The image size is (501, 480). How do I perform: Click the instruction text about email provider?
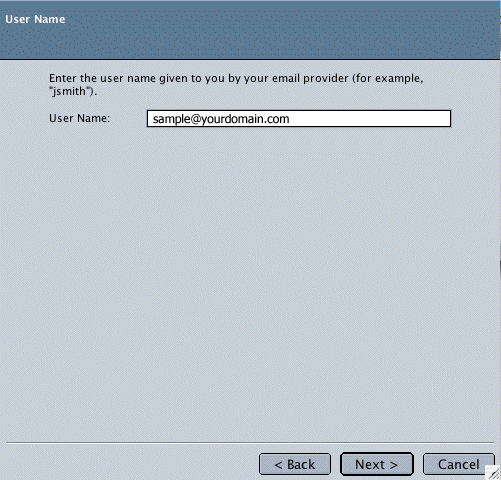pos(236,84)
